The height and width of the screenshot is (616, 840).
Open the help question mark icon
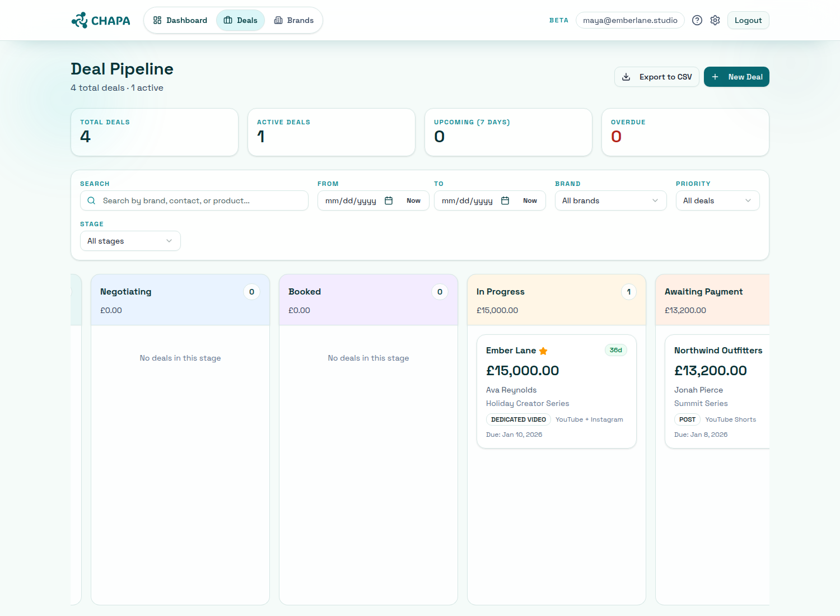[x=697, y=20]
